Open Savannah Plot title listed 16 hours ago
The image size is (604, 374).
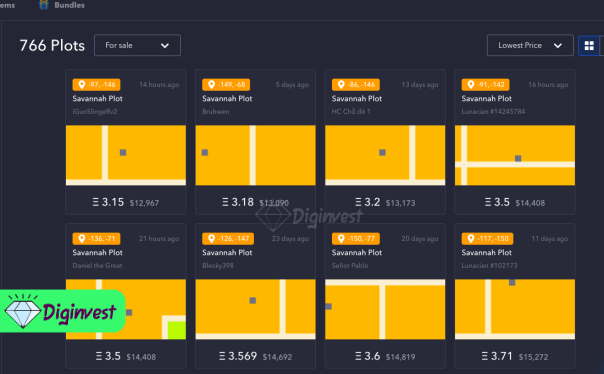[487, 99]
